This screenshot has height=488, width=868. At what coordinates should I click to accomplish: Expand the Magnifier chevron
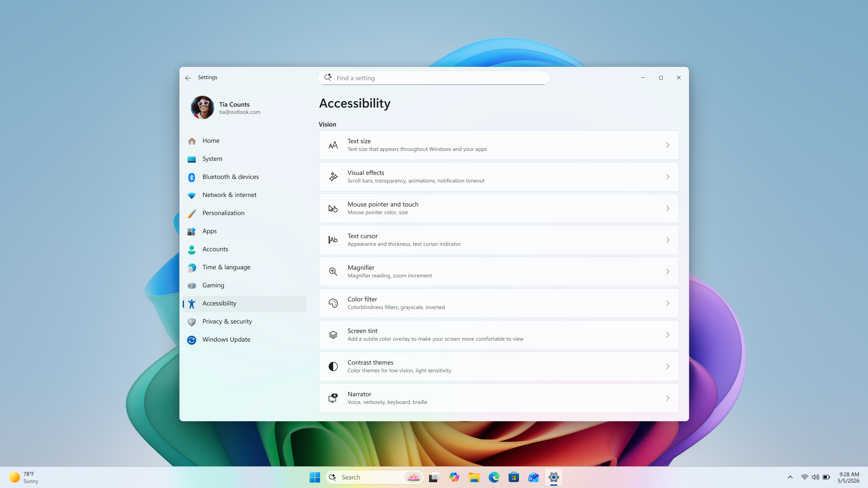668,272
